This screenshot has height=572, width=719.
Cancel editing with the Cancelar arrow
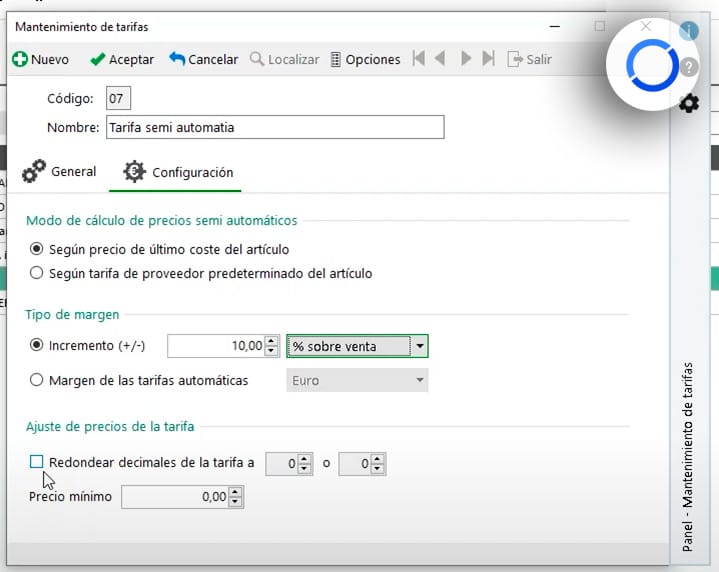click(x=204, y=60)
